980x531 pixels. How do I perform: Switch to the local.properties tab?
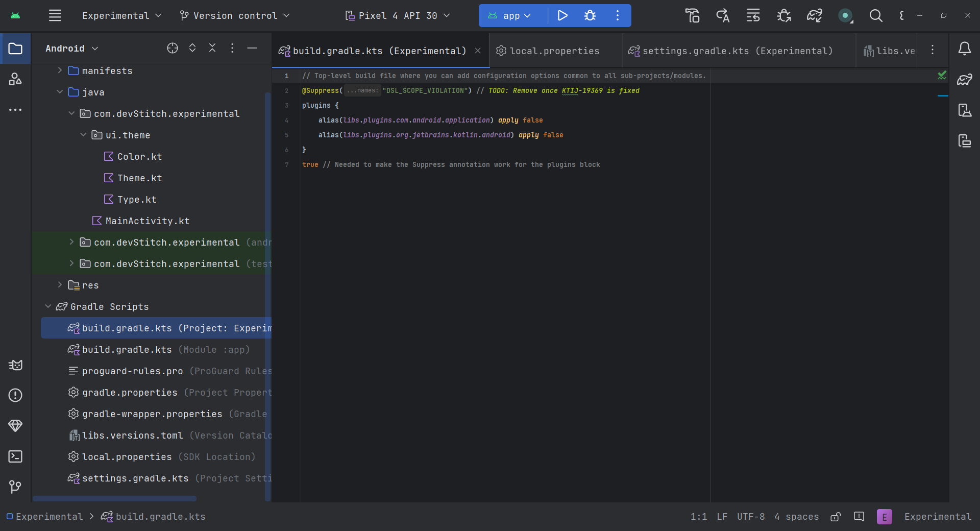point(555,51)
